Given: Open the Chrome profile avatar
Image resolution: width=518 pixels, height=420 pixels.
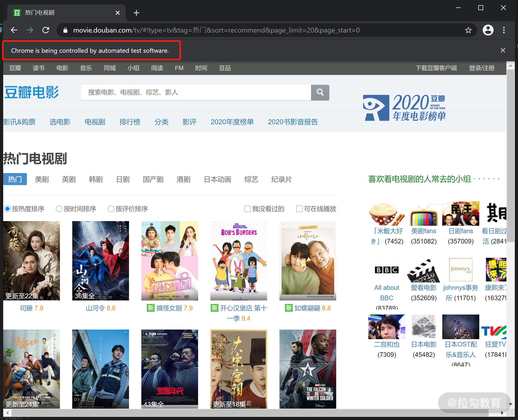Looking at the screenshot, I should (x=488, y=30).
